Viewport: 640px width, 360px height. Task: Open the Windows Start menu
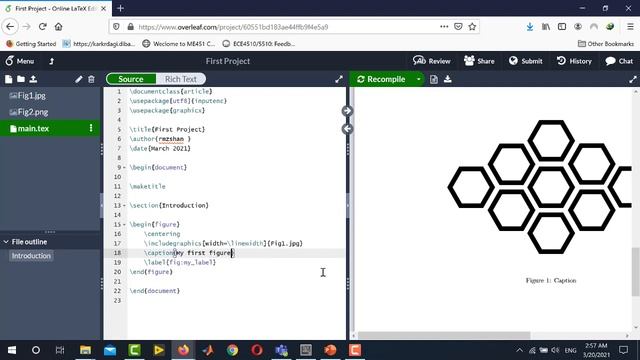point(12,350)
